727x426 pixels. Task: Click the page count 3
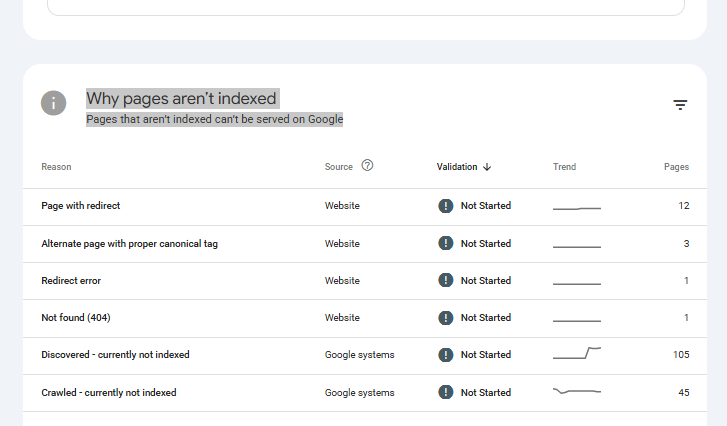[x=686, y=244]
